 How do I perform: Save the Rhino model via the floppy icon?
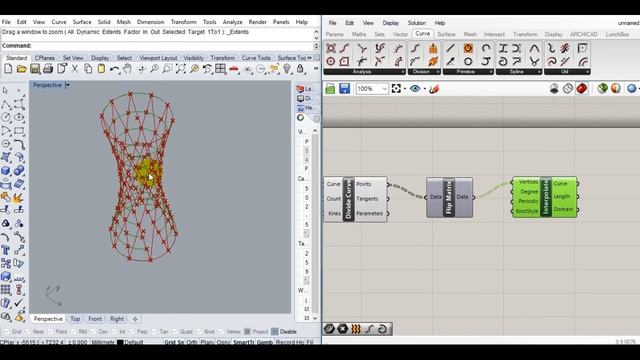tap(35, 69)
